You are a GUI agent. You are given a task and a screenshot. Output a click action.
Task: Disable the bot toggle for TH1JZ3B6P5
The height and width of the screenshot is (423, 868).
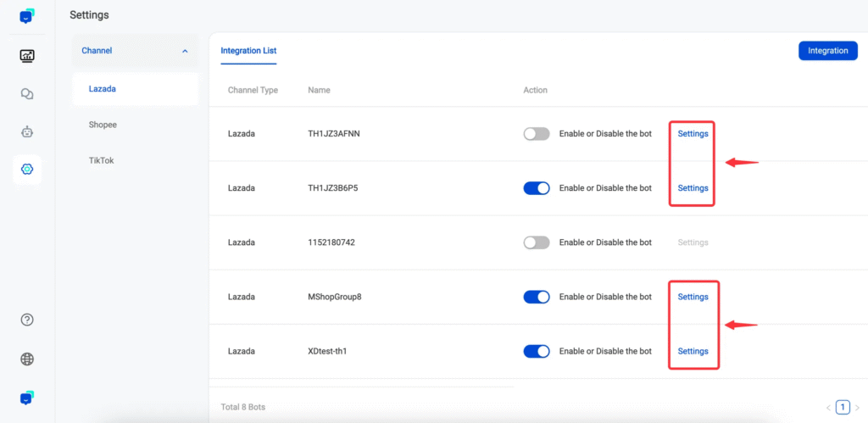click(537, 187)
